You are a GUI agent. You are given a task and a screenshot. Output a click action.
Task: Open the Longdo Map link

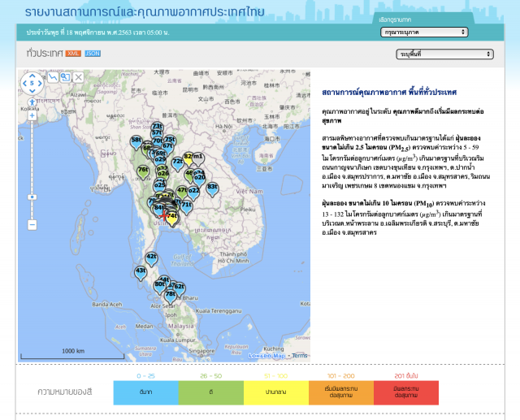pyautogui.click(x=266, y=356)
